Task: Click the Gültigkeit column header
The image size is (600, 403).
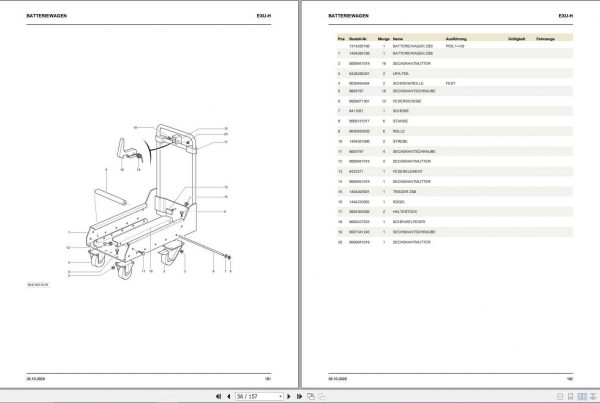Action: click(x=516, y=39)
